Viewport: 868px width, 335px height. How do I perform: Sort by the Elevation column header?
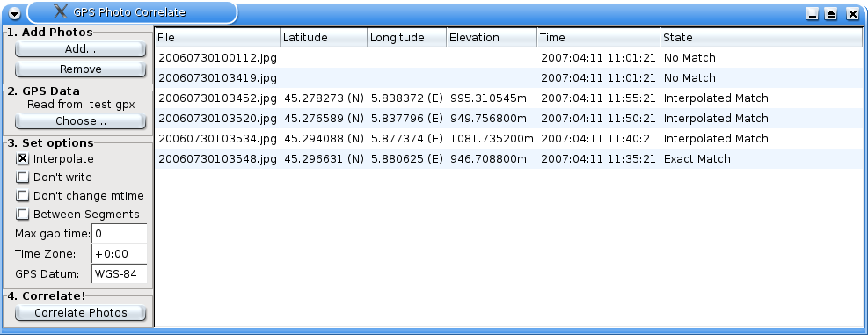pyautogui.click(x=492, y=38)
